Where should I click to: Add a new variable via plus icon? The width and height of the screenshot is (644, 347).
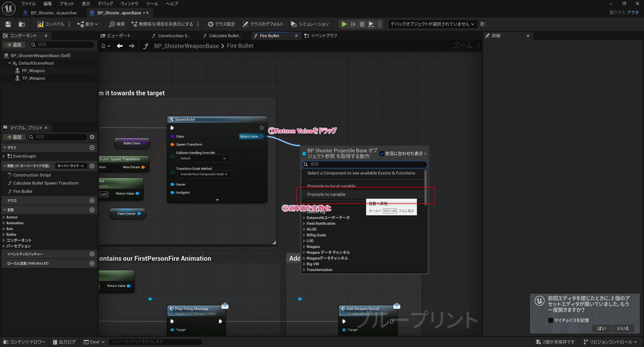click(x=92, y=210)
